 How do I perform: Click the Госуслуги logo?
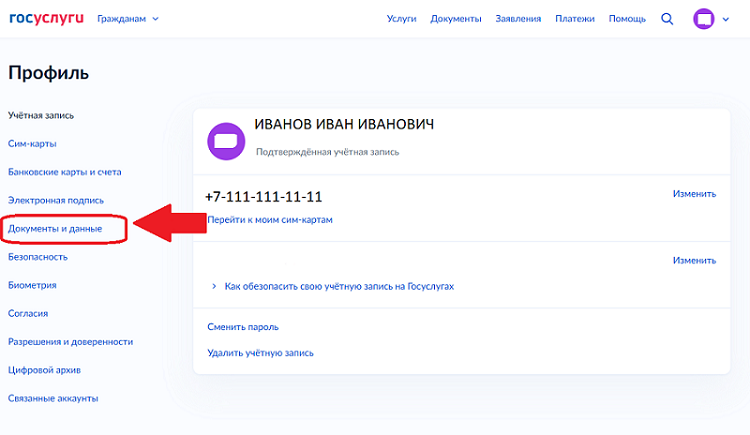pos(46,19)
